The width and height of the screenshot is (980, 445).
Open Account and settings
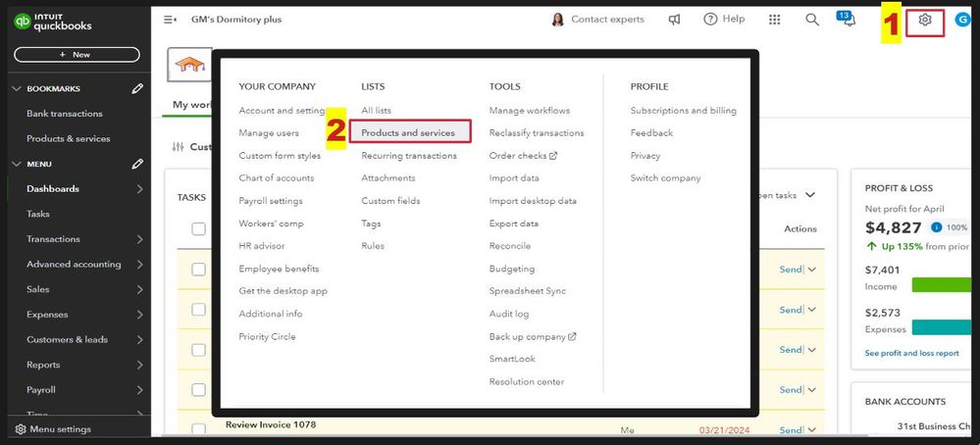point(282,111)
